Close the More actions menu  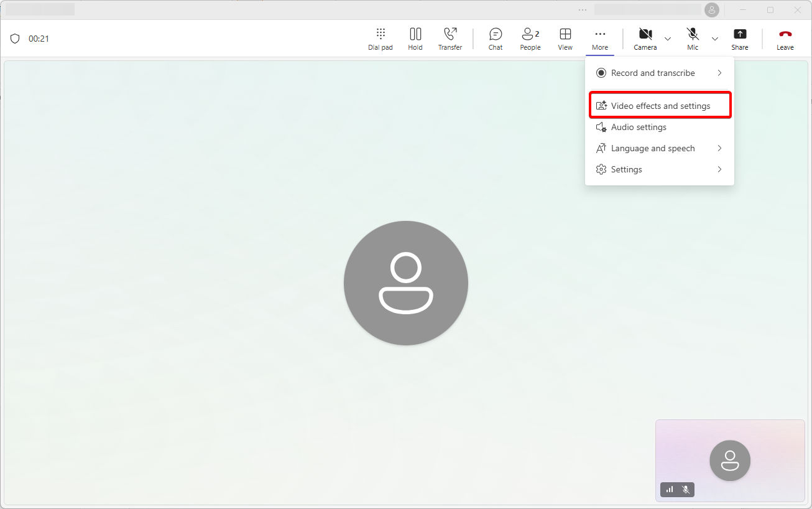[599, 39]
